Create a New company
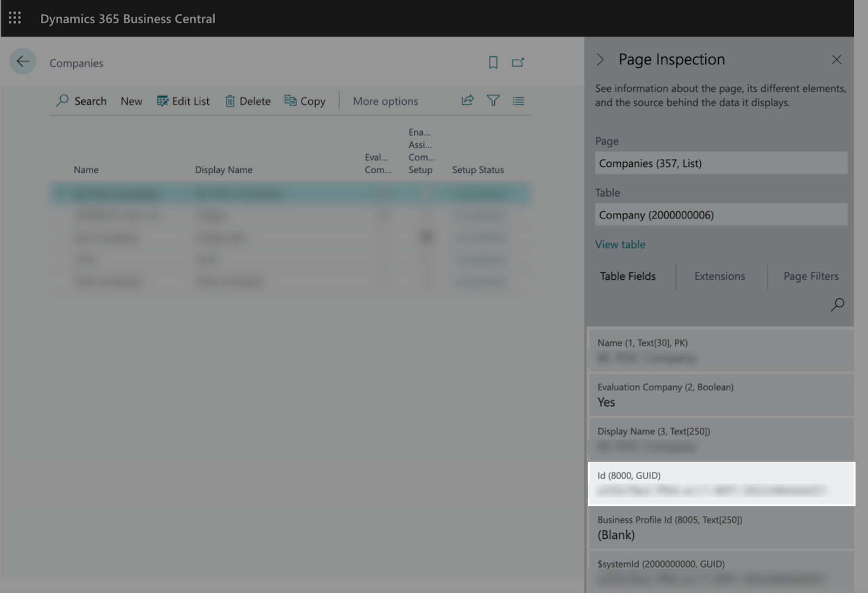Viewport: 868px width, 593px height. click(x=131, y=101)
